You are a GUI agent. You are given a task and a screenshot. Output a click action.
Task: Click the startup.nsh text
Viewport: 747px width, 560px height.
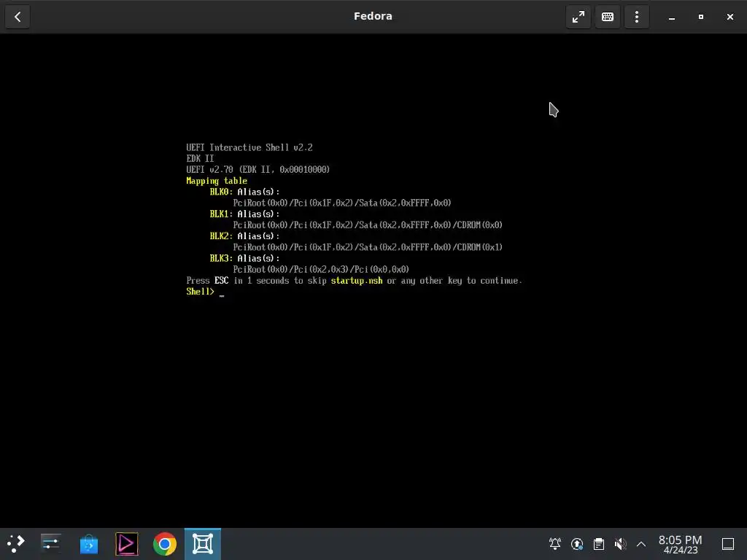(357, 281)
